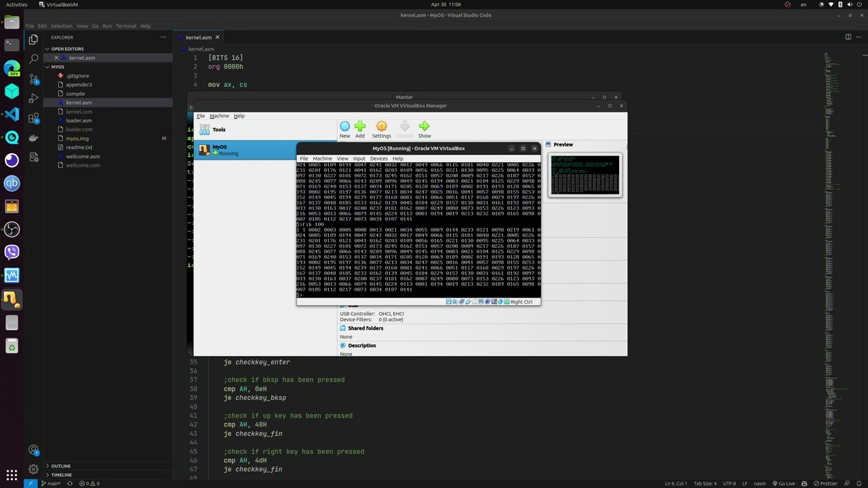Click the Activities button in the top bar
Viewport: 868px width, 488px height.
click(x=16, y=4)
